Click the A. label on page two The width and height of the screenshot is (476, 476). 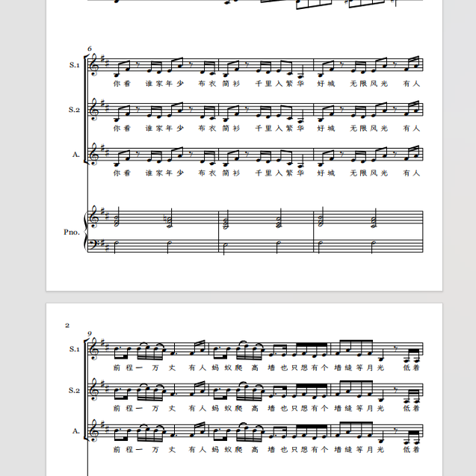76,431
